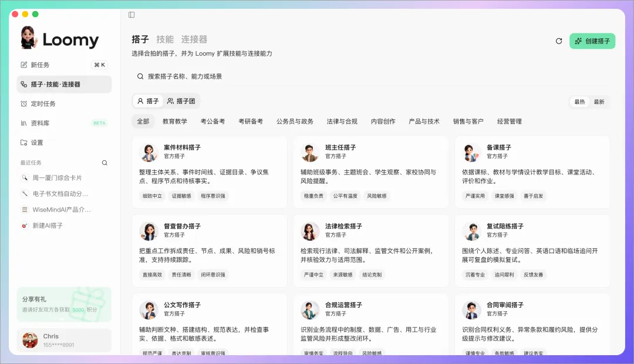Click the 设置 folder-gear icon
Image resolution: width=634 pixels, height=364 pixels.
pyautogui.click(x=24, y=142)
